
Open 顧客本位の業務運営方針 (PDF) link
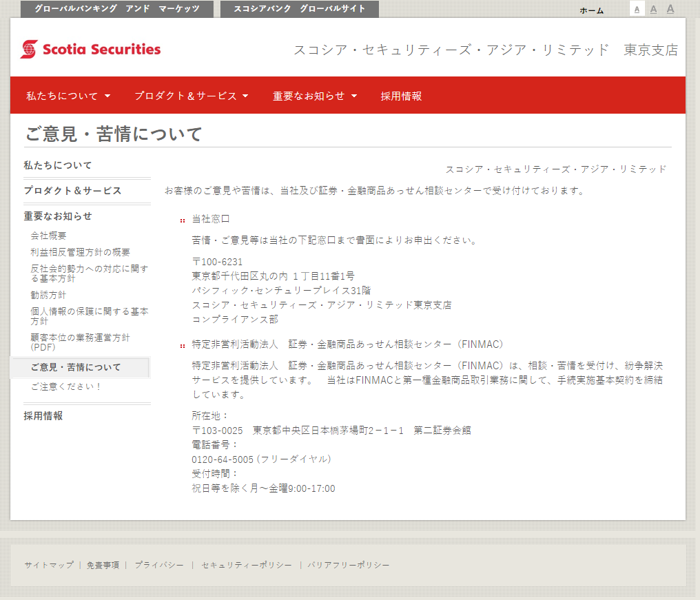80,342
